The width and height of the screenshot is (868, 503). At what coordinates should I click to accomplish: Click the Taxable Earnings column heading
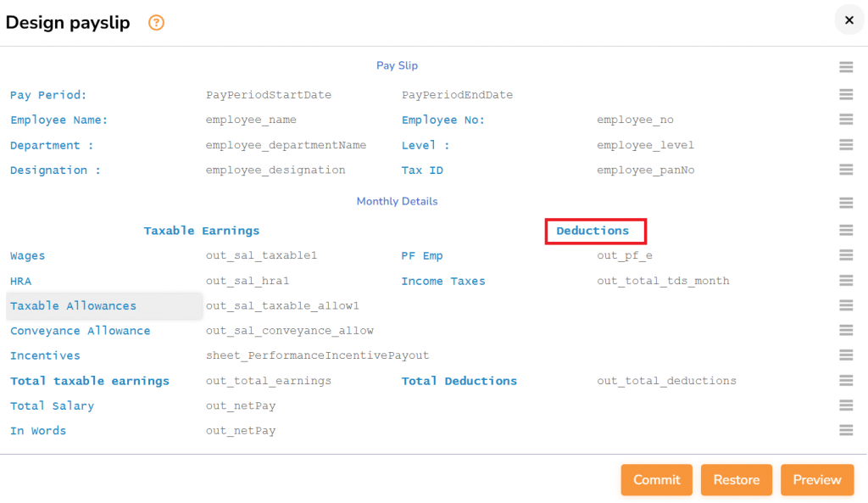pos(202,231)
